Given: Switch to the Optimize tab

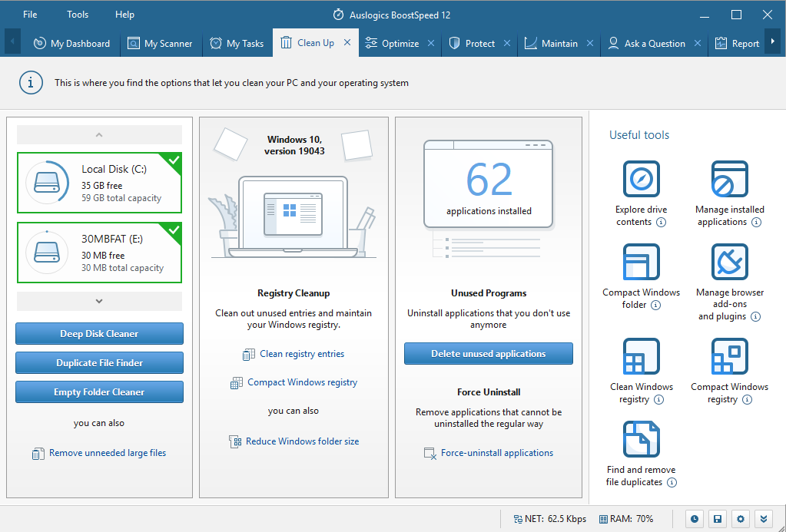Looking at the screenshot, I should (399, 43).
